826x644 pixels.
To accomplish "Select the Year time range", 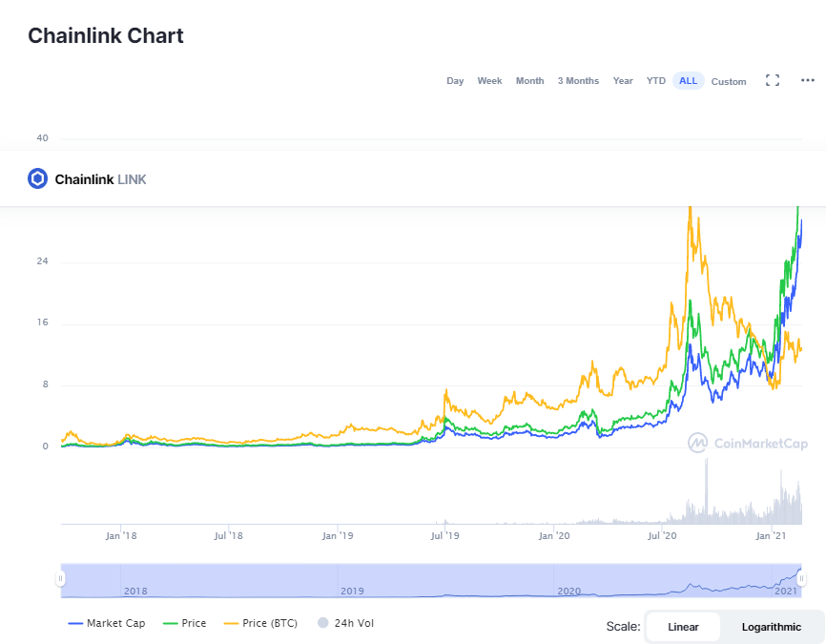I will (623, 81).
